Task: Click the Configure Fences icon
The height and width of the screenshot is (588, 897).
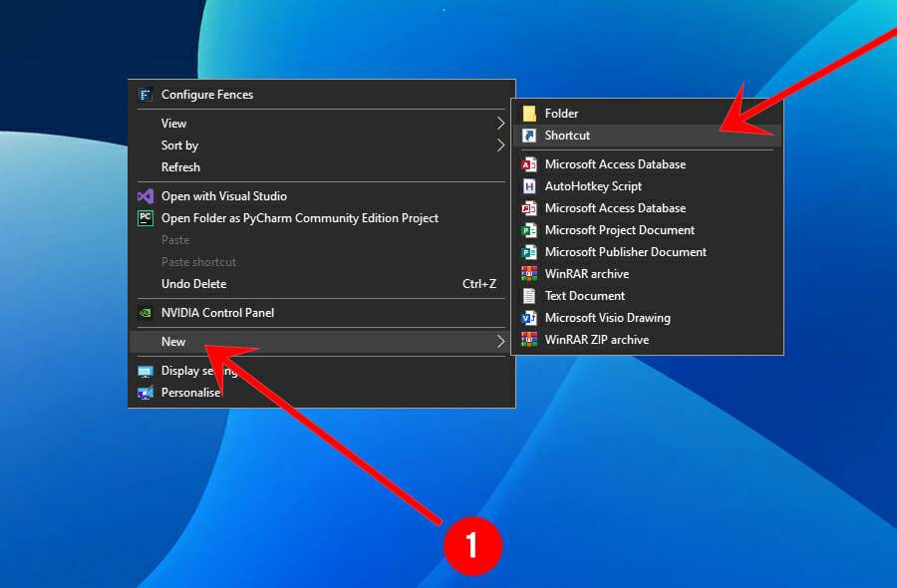Action: pos(145,95)
